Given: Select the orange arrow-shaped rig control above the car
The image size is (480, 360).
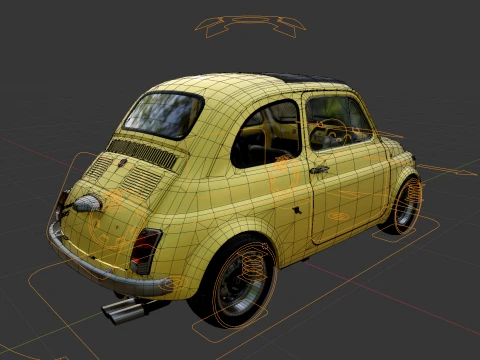Looking at the screenshot, I should click(x=250, y=26).
